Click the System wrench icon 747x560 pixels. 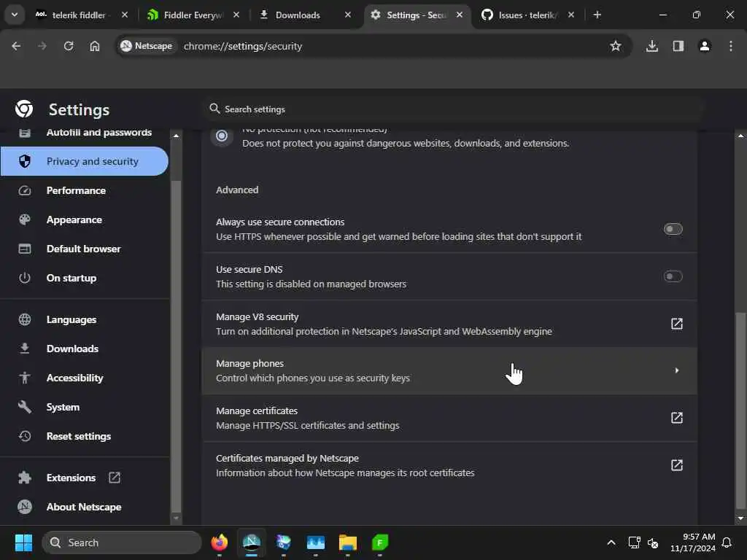[x=25, y=407]
